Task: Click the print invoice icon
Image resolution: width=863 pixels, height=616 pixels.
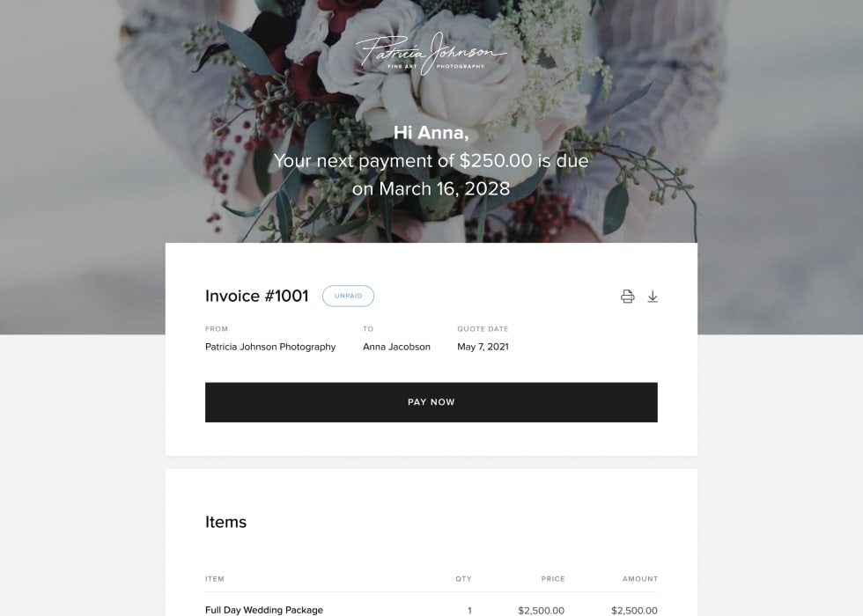Action: [627, 297]
